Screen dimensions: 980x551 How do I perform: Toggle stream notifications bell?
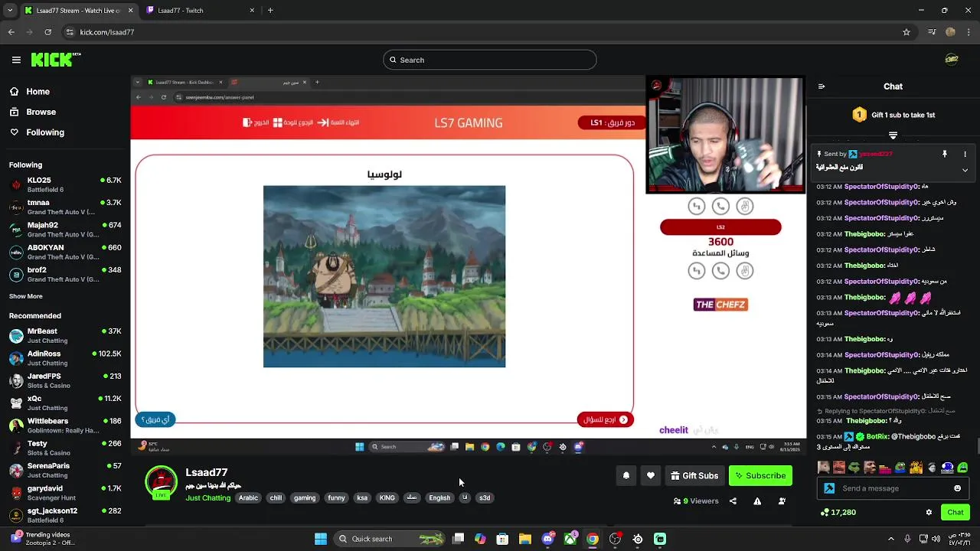pyautogui.click(x=626, y=475)
